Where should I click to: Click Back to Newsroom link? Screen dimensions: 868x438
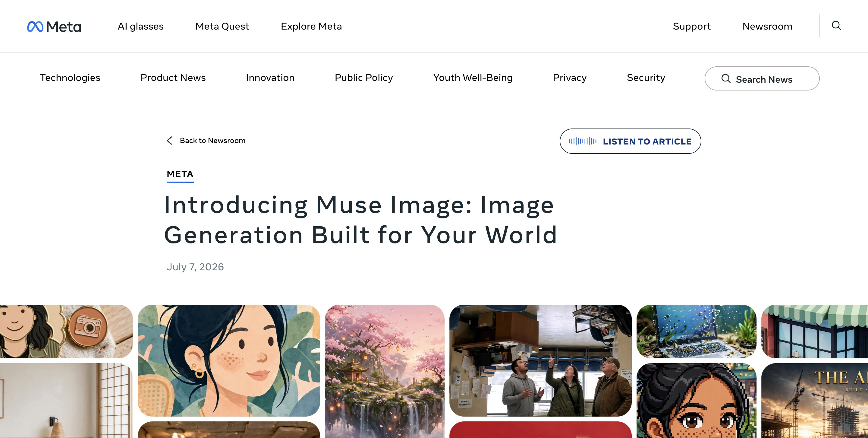[x=212, y=141]
